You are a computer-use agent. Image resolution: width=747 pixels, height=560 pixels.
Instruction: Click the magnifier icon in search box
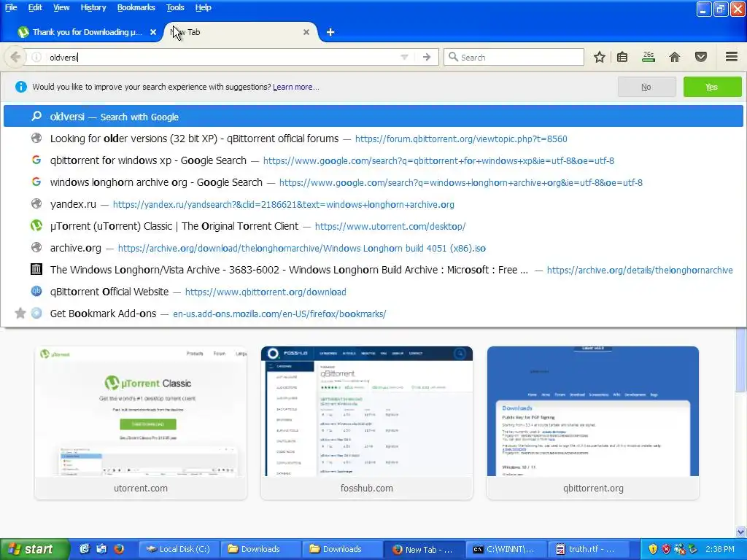(453, 57)
